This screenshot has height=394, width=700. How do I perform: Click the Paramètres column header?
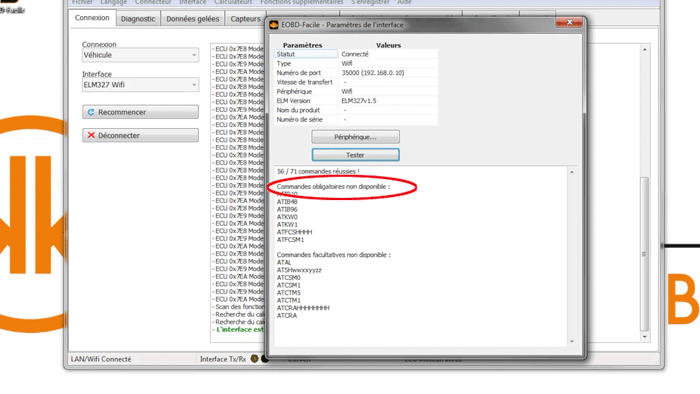click(x=302, y=45)
